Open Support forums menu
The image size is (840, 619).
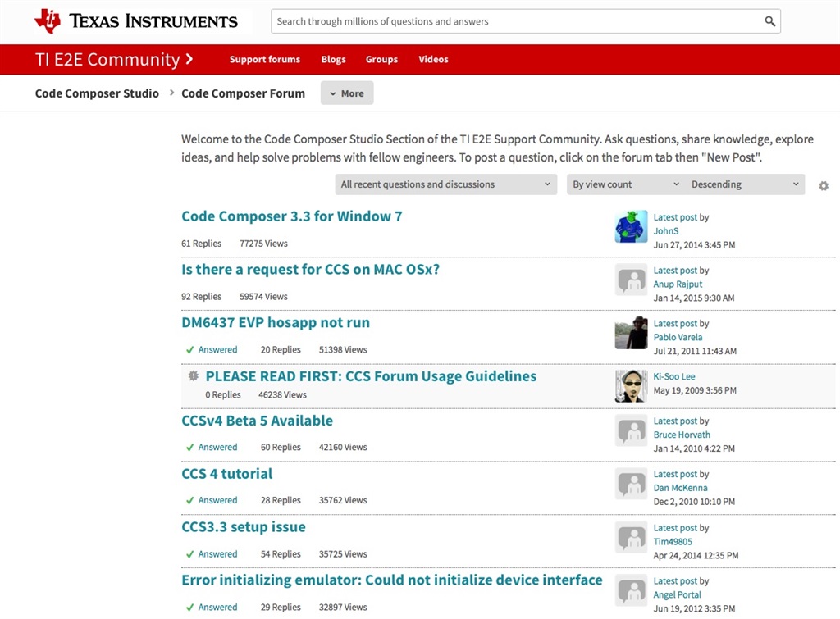pyautogui.click(x=265, y=59)
